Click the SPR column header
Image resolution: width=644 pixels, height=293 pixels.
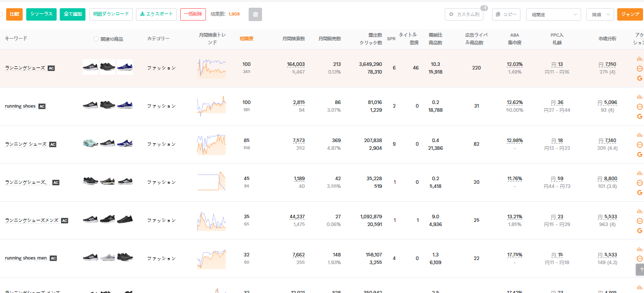coord(391,39)
